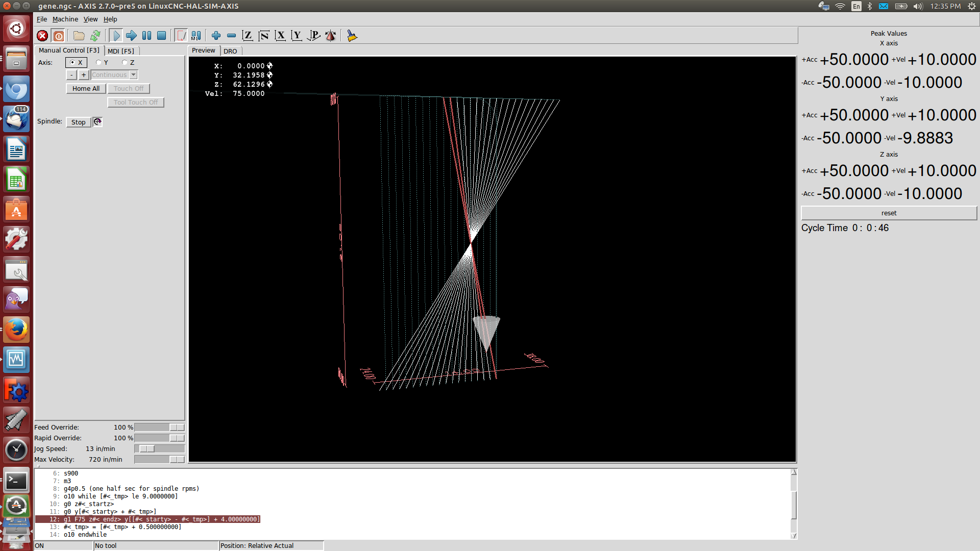This screenshot has height=551, width=980.
Task: Toggle the Emergency Stop button
Action: point(42,36)
